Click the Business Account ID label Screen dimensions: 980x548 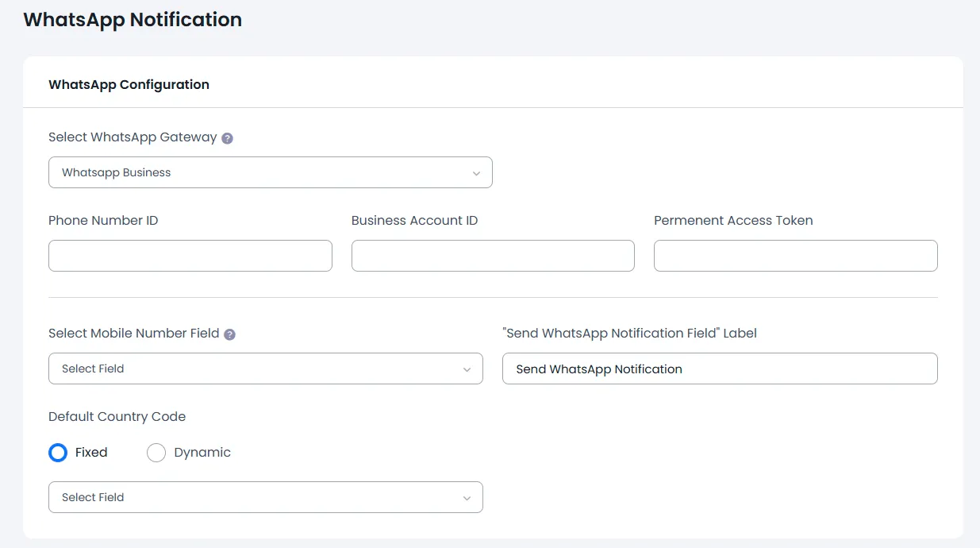[x=414, y=221]
